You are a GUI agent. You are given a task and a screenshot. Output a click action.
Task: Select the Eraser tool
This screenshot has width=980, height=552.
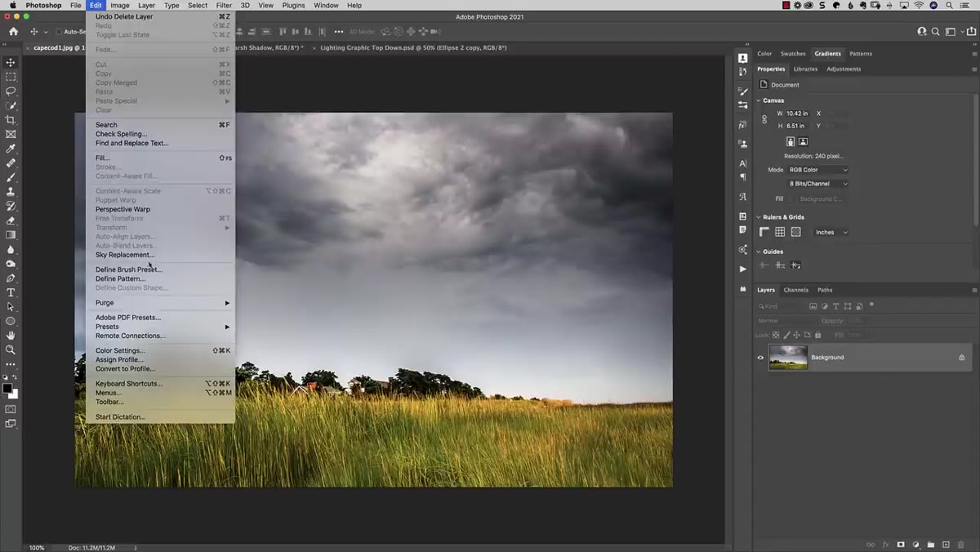point(11,220)
